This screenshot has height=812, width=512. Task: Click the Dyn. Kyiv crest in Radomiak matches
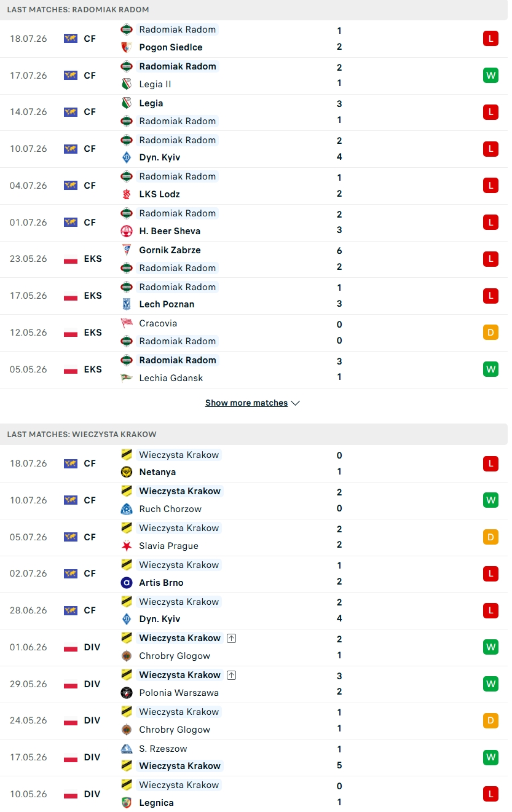[127, 157]
